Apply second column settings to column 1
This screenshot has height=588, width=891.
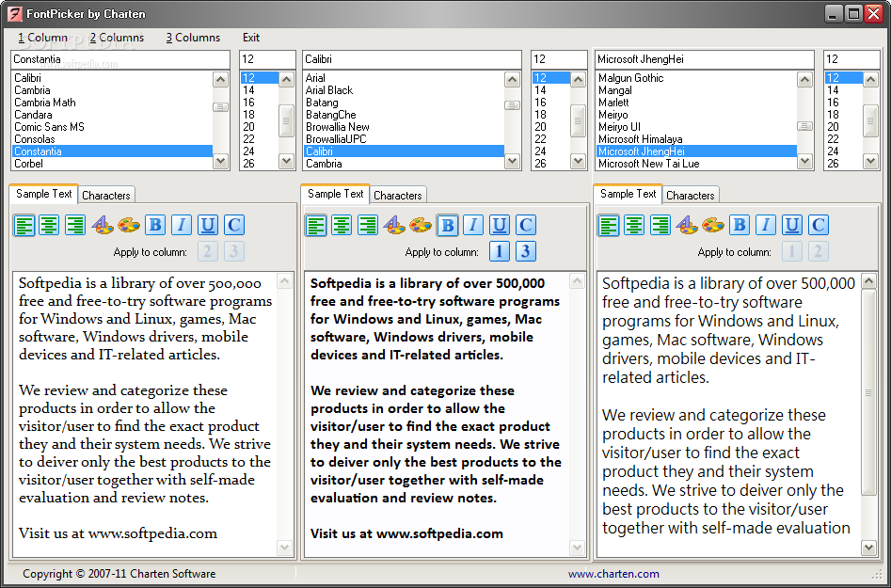500,251
